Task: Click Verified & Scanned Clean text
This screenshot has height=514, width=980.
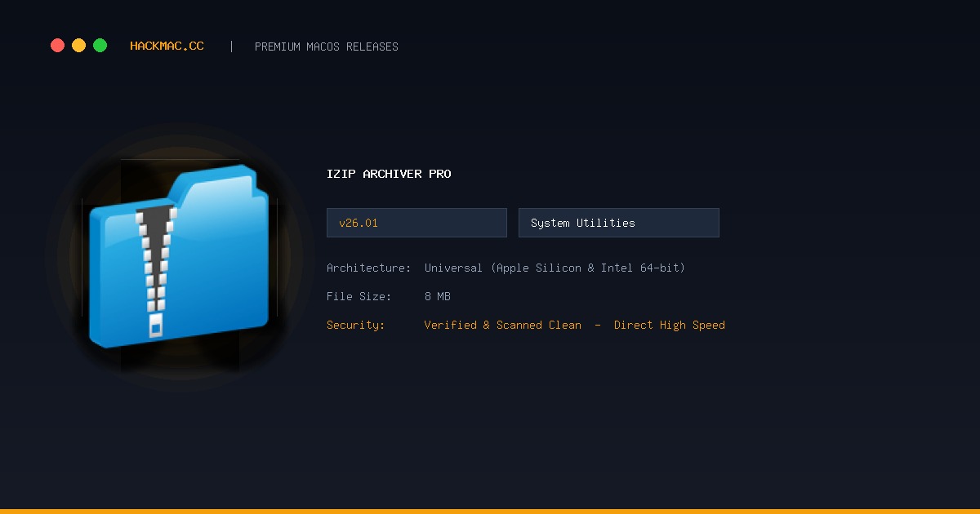Action: pyautogui.click(x=503, y=325)
